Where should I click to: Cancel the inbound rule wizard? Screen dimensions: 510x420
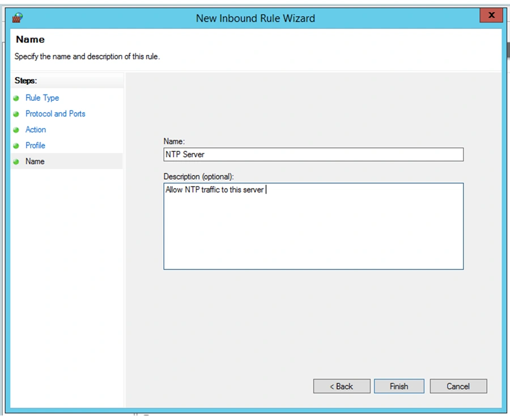[x=458, y=386]
